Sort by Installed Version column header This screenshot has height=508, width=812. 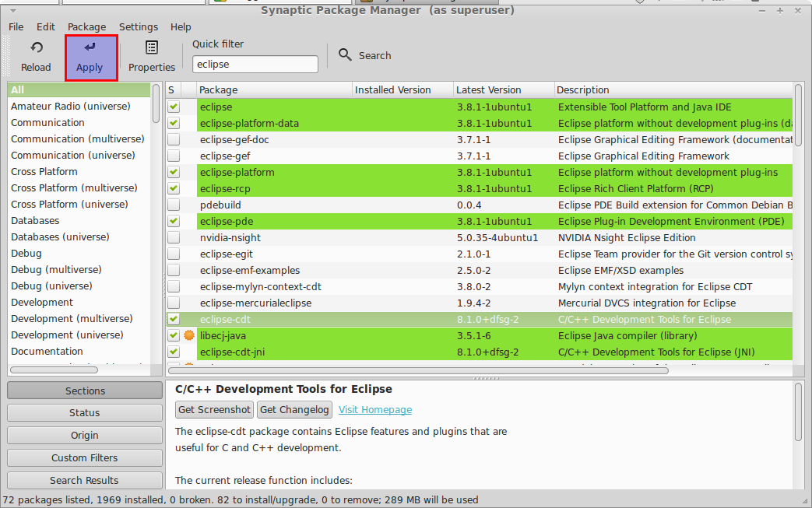[403, 90]
